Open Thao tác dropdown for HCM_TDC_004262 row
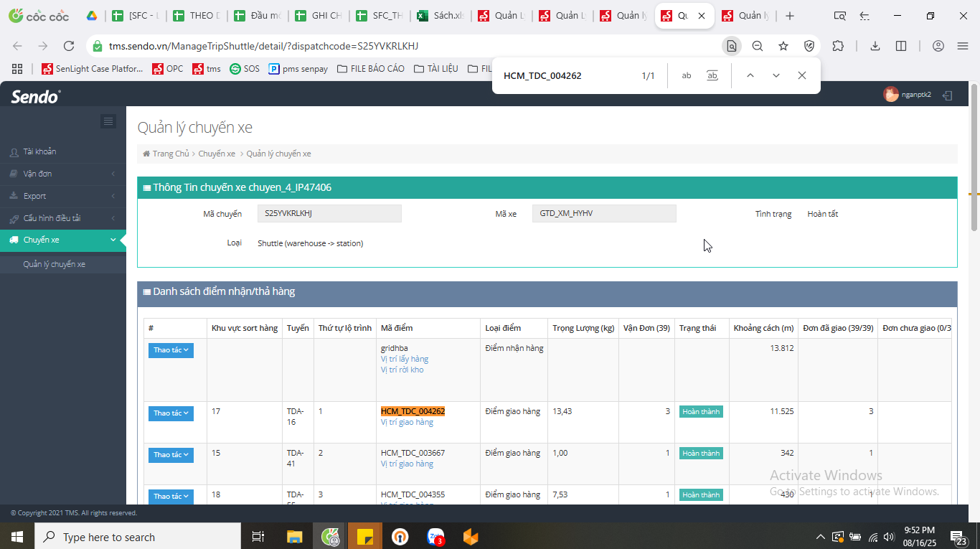The width and height of the screenshot is (980, 549). [171, 413]
